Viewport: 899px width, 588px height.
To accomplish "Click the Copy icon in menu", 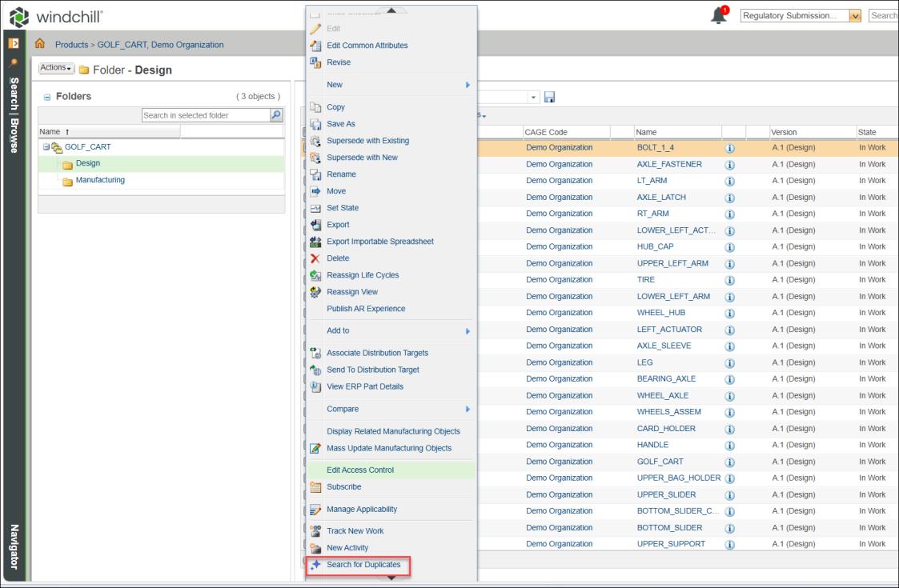I will pyautogui.click(x=315, y=107).
